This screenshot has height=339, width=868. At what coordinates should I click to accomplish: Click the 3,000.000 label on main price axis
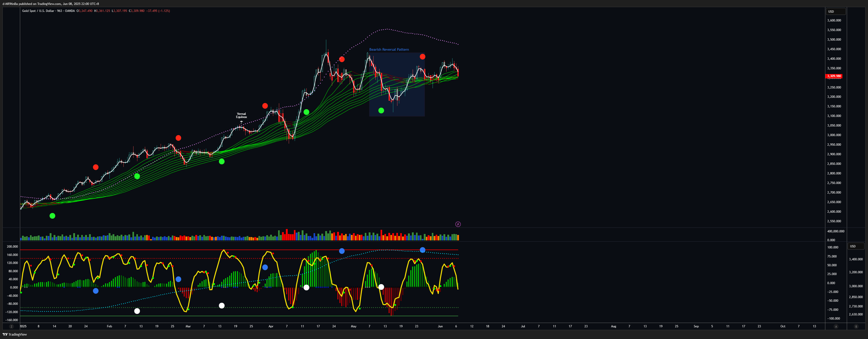[x=834, y=135]
